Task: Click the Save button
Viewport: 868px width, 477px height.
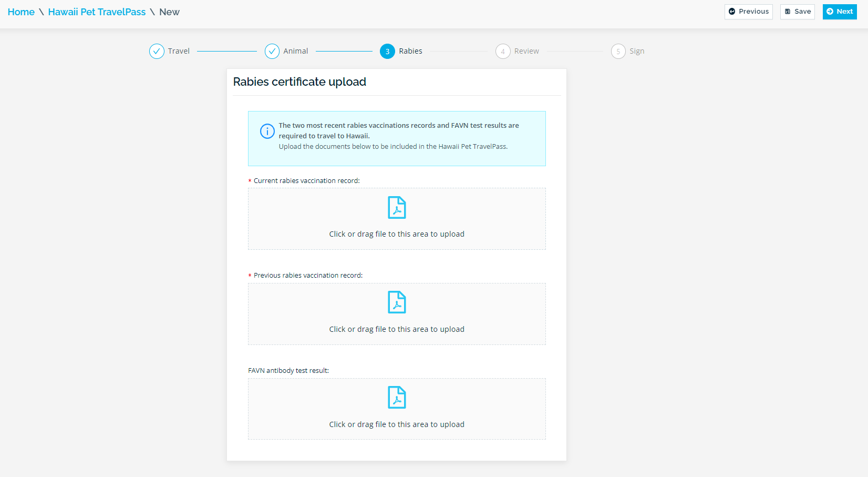Action: pyautogui.click(x=797, y=12)
